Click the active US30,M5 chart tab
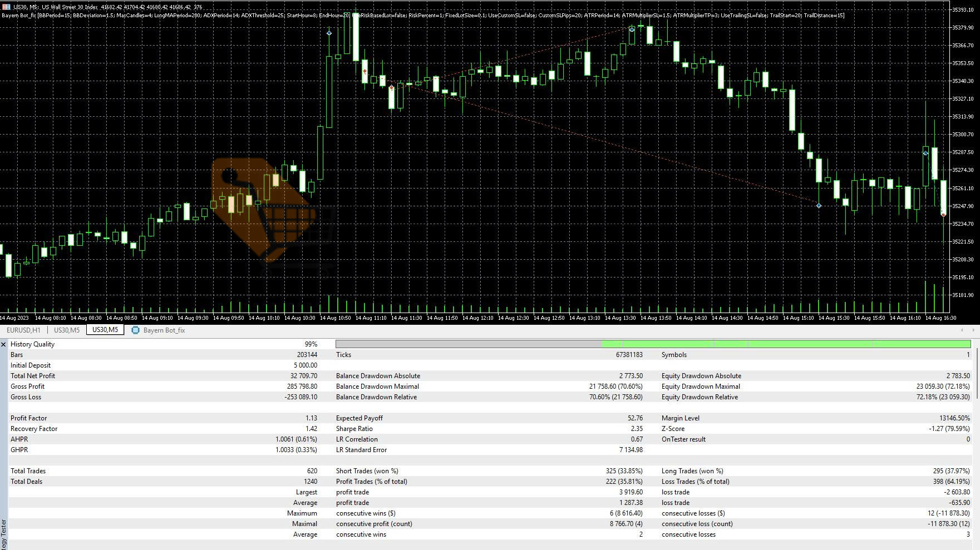Image resolution: width=980 pixels, height=550 pixels. tap(105, 330)
